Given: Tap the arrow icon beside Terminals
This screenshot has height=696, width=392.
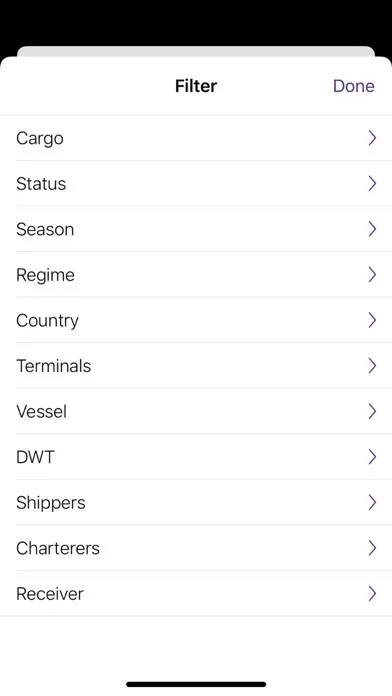Looking at the screenshot, I should (x=372, y=366).
